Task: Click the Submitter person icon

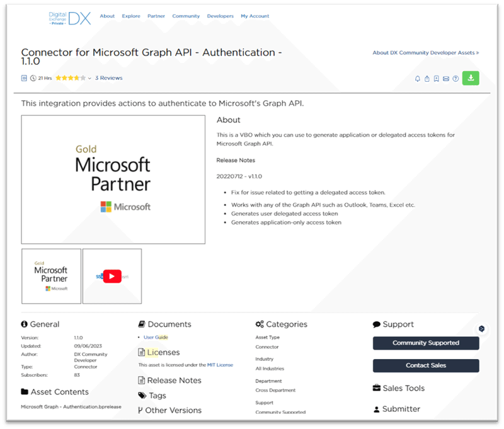Action: [376, 409]
